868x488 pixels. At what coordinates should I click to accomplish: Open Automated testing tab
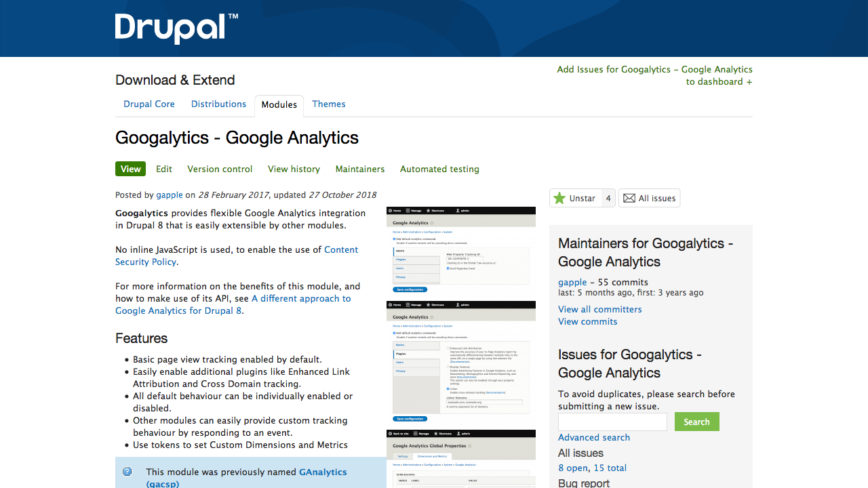tap(439, 169)
